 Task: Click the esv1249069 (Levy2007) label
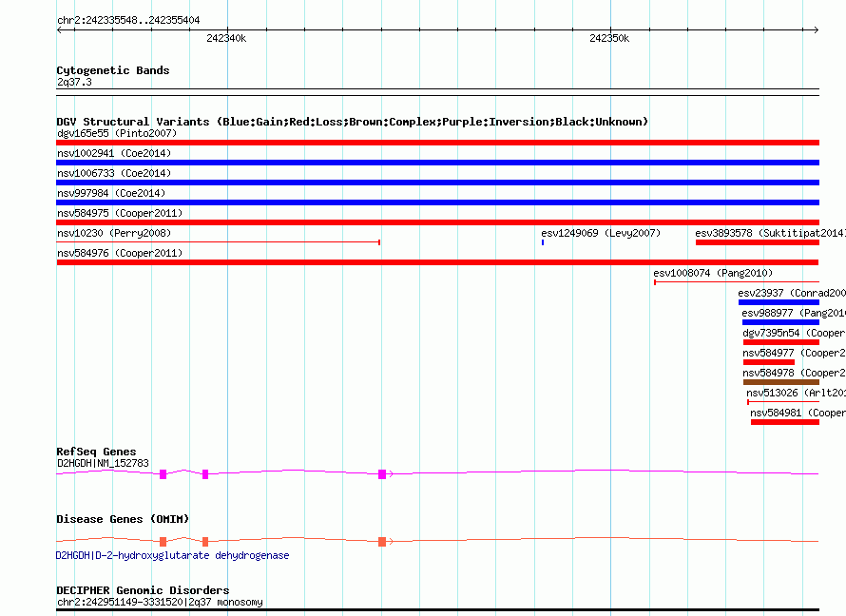click(601, 233)
